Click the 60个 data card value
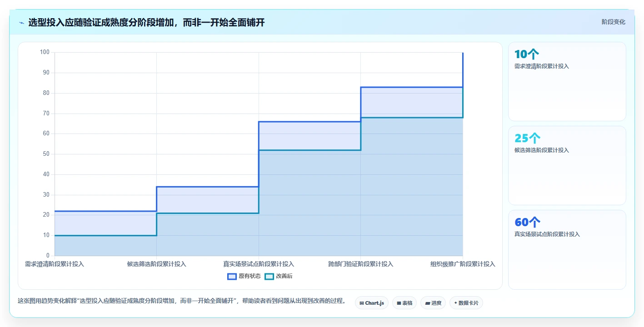The height and width of the screenshot is (327, 644). [x=527, y=222]
